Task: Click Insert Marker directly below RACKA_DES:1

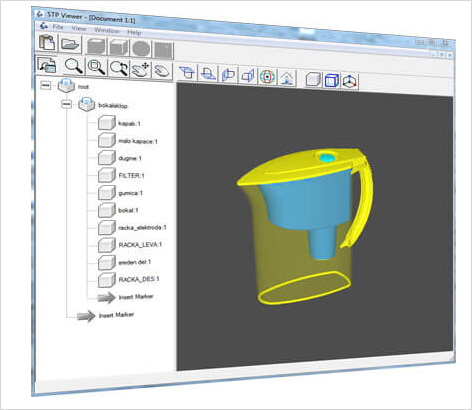Action: pyautogui.click(x=136, y=297)
